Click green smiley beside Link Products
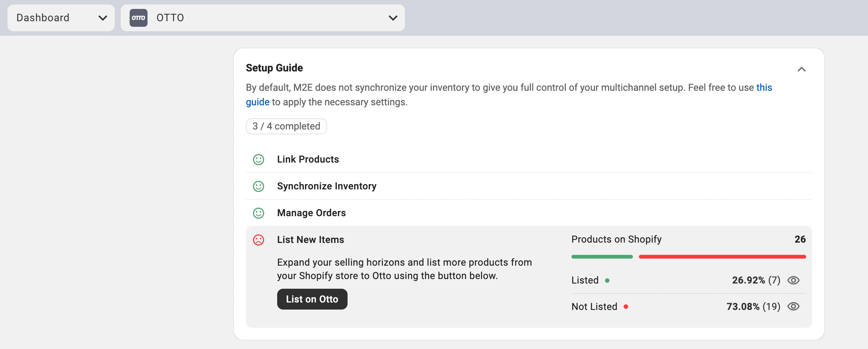Viewport: 868px width, 349px height. tap(259, 160)
